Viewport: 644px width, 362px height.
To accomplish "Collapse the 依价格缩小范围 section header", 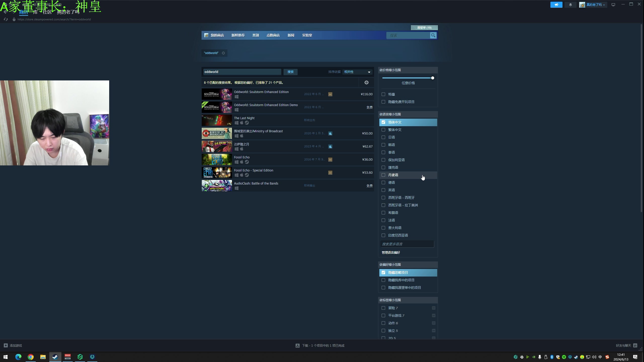I will (408, 70).
